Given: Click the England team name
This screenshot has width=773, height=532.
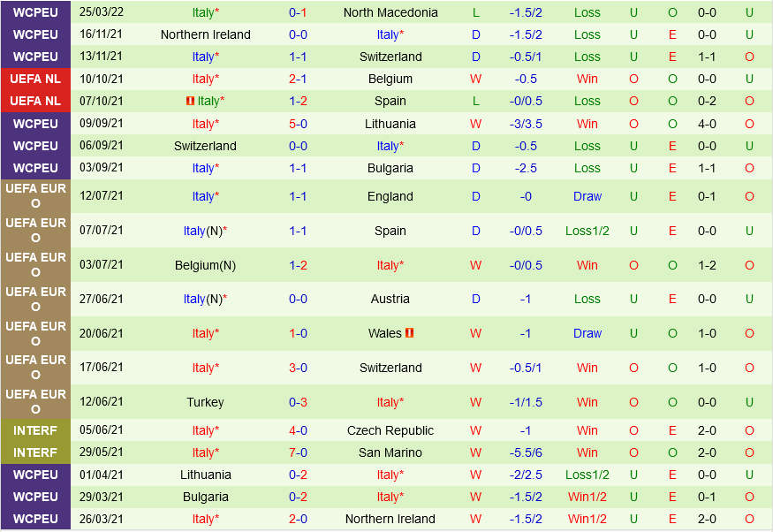Looking at the screenshot, I should (x=390, y=196).
